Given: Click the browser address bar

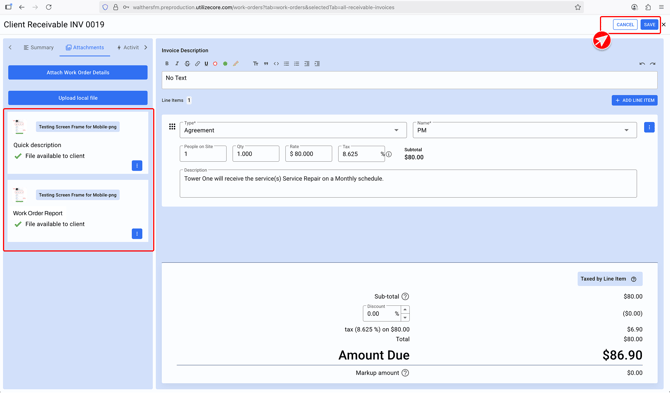Looking at the screenshot, I should (x=342, y=7).
